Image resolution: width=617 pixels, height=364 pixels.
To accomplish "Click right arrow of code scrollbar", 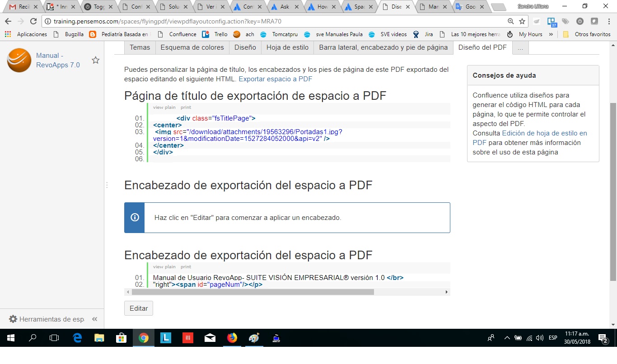I will 447,292.
